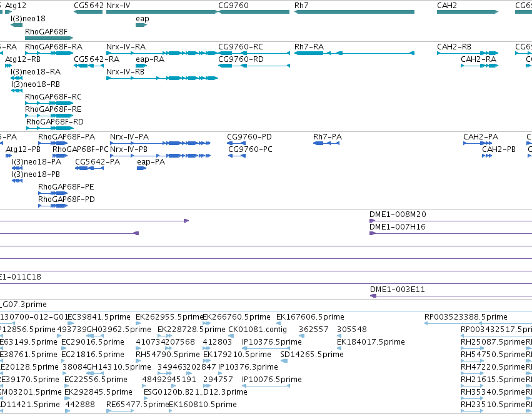This screenshot has width=532, height=414.
Task: Click transcript RhoGAP68F-RE
Action: point(53,109)
